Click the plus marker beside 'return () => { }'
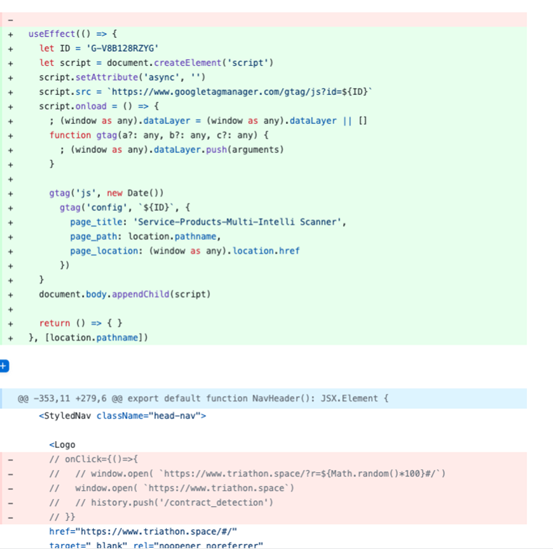 click(11, 324)
